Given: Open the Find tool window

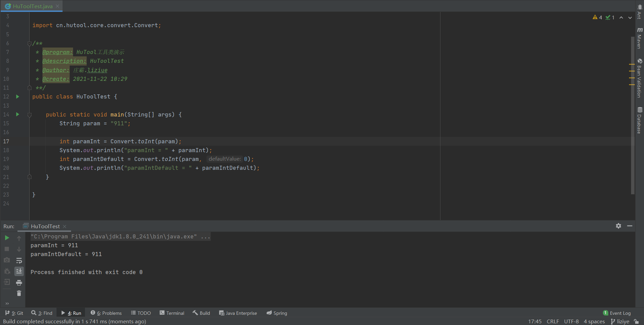Looking at the screenshot, I should coord(42,313).
